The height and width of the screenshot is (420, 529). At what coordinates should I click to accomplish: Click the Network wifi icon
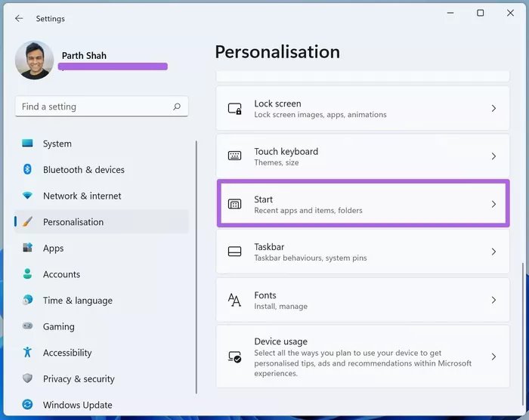click(x=27, y=196)
